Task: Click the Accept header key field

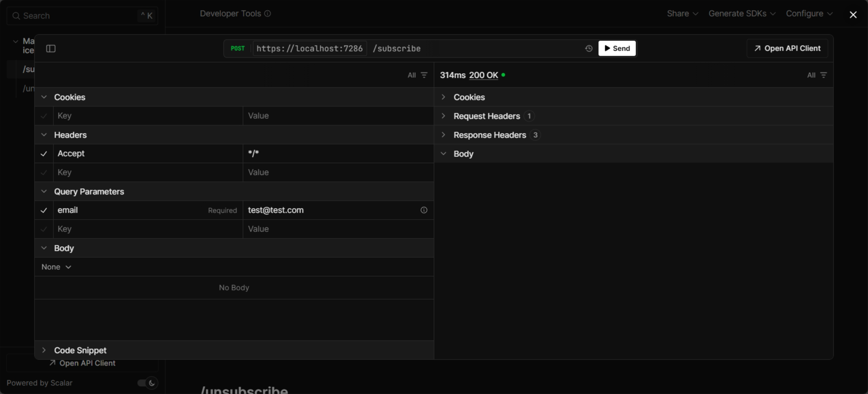Action: 148,154
